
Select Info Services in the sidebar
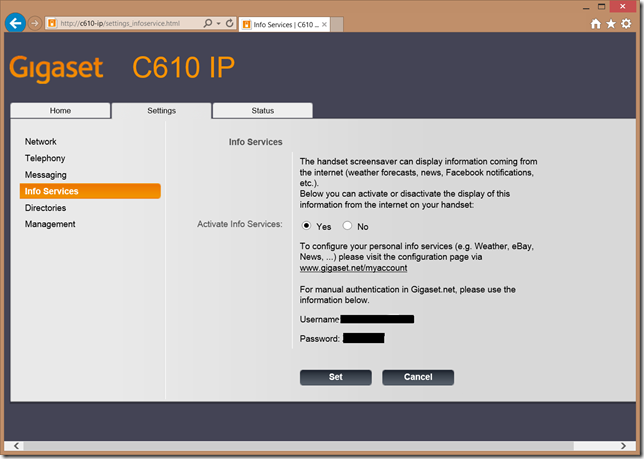[90, 191]
